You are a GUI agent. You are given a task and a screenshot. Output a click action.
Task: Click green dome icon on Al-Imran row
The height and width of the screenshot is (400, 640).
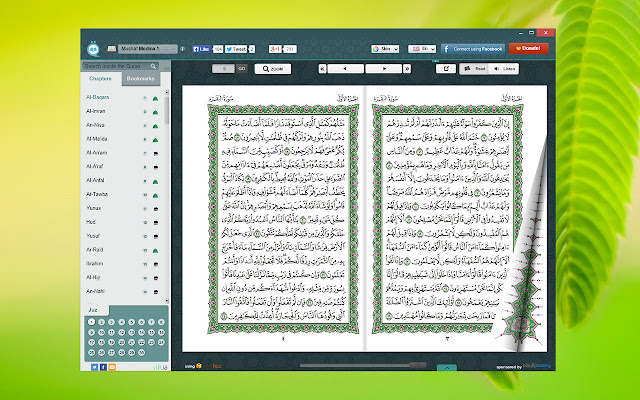tap(156, 112)
